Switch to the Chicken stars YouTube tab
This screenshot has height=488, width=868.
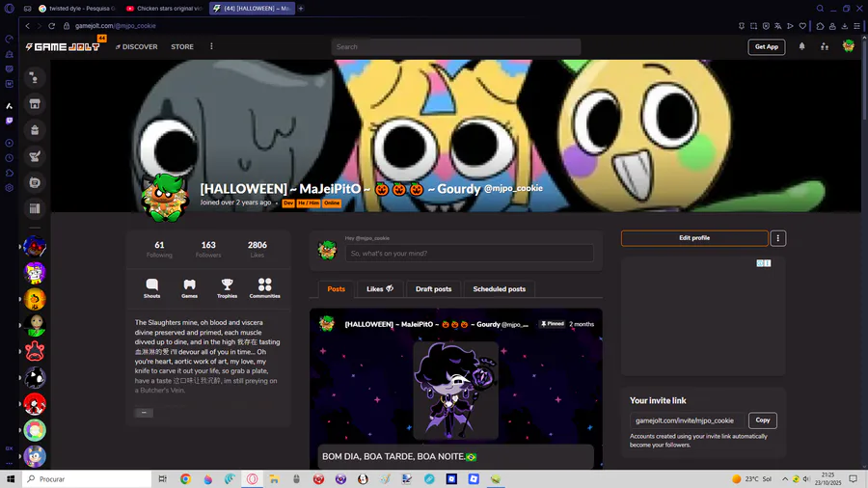[164, 9]
